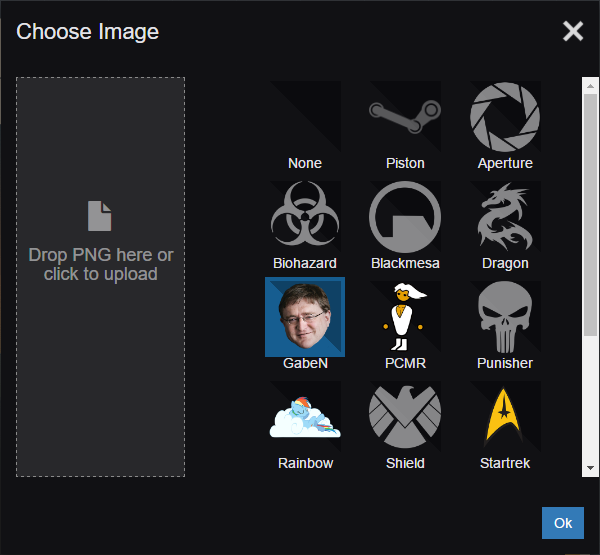Click the "Aperture" label text
Viewport: 600px width, 555px height.
point(505,163)
